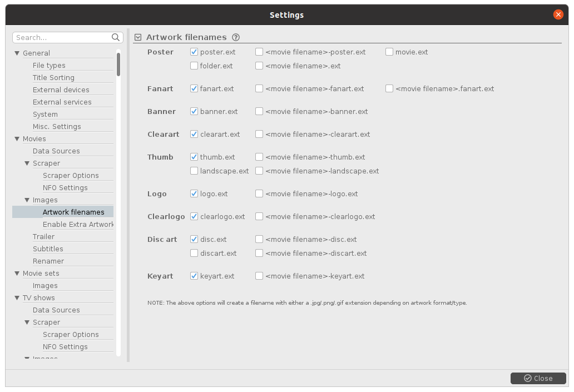Select the Renamer settings entry
Viewport: 574px width, 392px height.
pyautogui.click(x=48, y=261)
